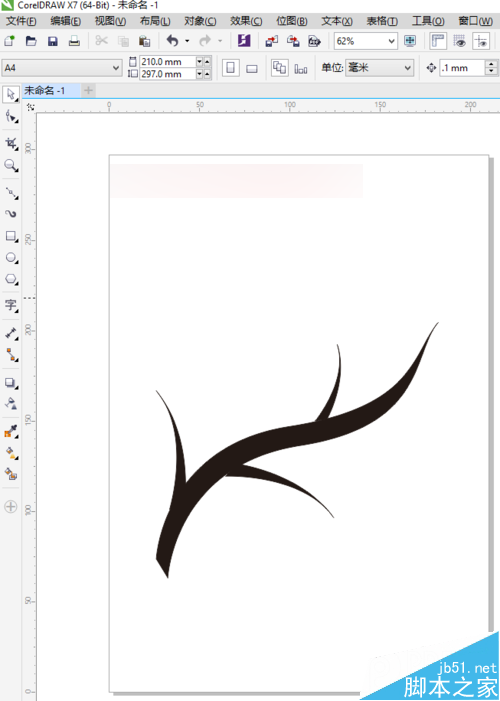
Task: Toggle guidelines visibility
Action: (481, 42)
